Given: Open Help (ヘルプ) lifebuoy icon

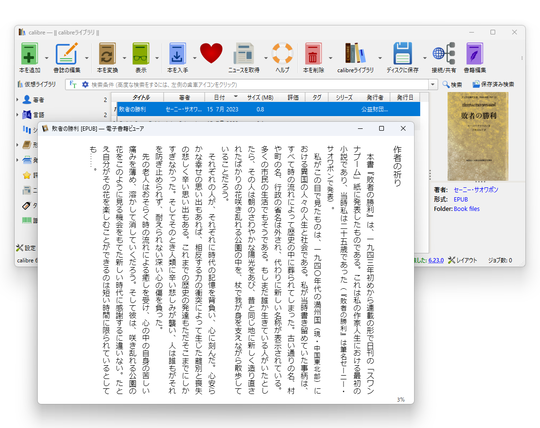Looking at the screenshot, I should (x=282, y=53).
